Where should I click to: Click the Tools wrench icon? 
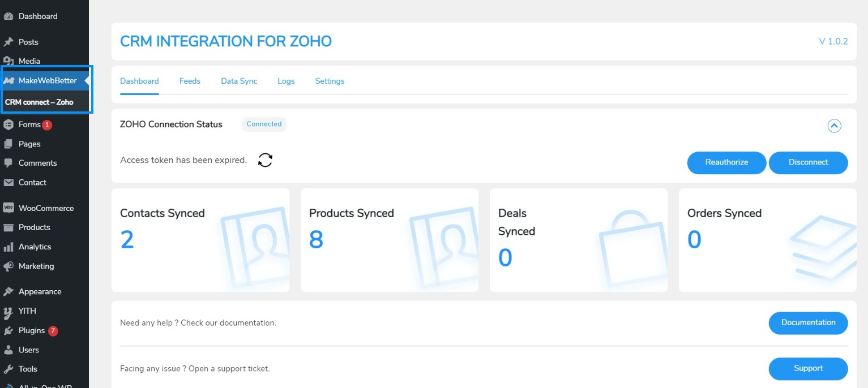pyautogui.click(x=8, y=369)
